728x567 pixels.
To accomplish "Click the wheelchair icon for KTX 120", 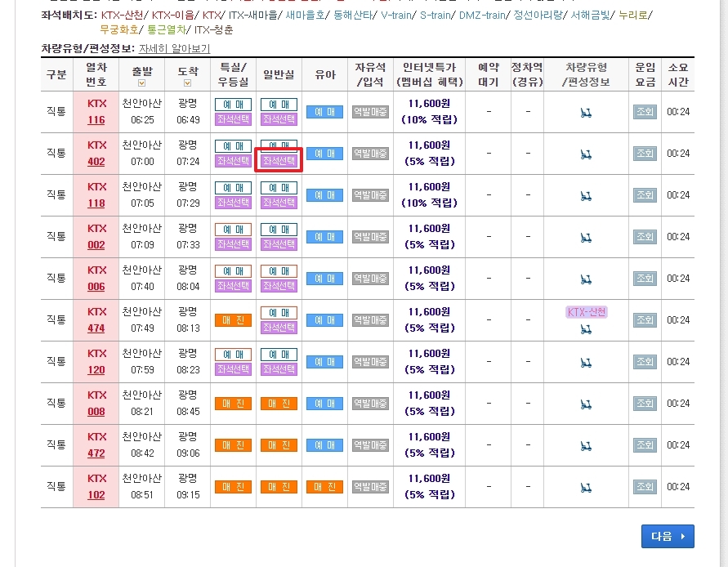I will (586, 362).
